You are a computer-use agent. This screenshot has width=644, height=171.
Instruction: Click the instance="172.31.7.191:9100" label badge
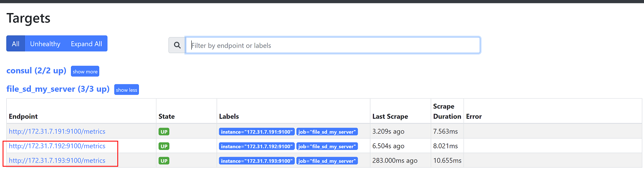tap(256, 132)
